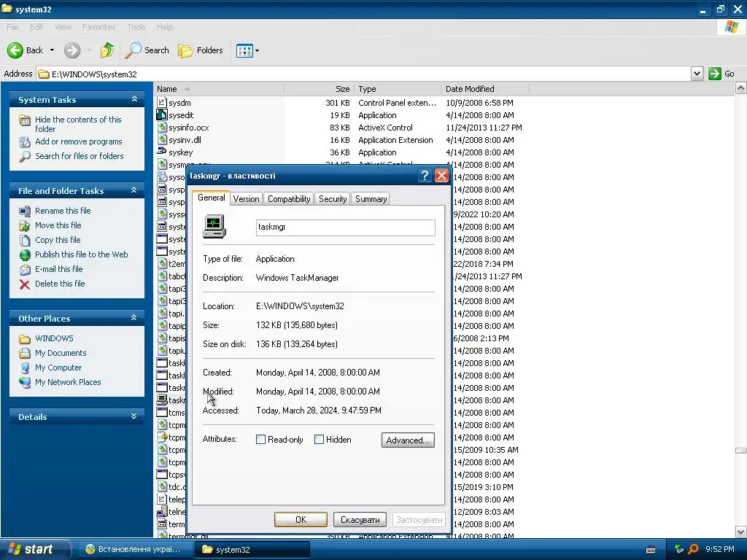This screenshot has width=747, height=560.
Task: Open the Edit menu
Action: 36,27
